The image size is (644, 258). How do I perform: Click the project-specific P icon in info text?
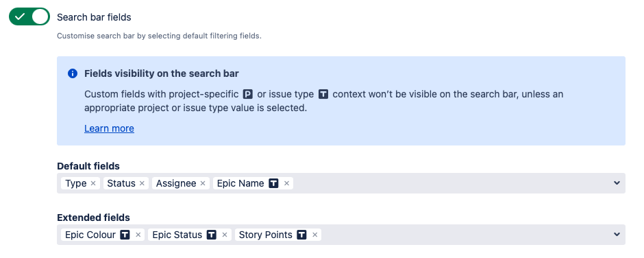click(x=248, y=94)
